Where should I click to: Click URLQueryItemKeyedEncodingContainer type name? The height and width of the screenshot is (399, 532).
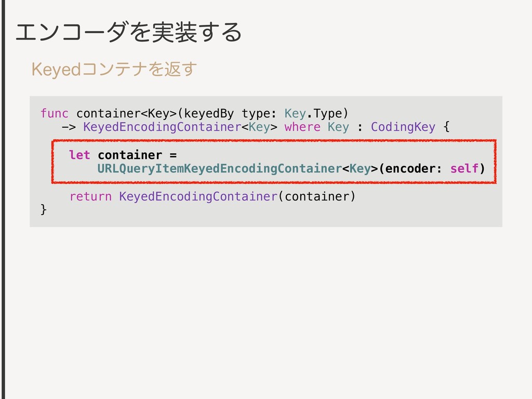point(220,169)
